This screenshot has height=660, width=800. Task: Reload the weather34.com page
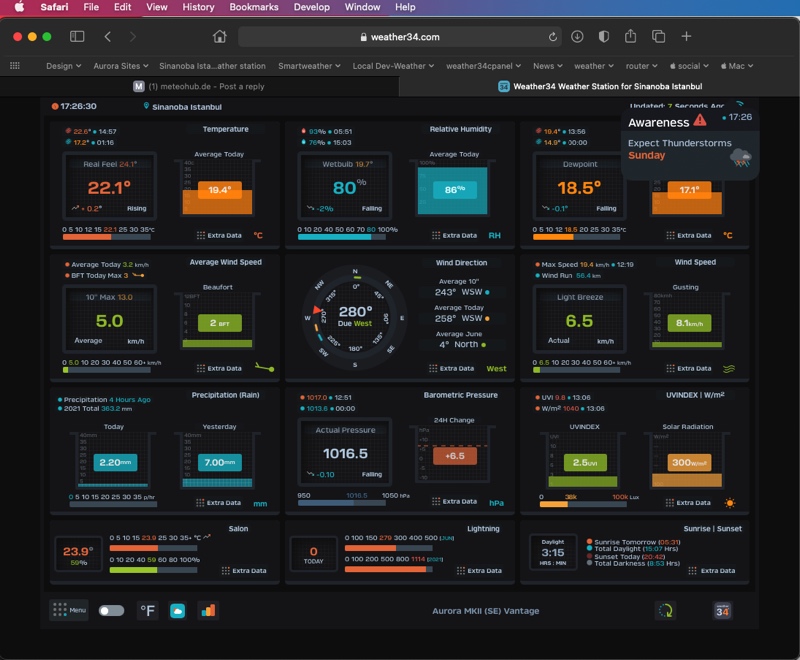pyautogui.click(x=553, y=37)
